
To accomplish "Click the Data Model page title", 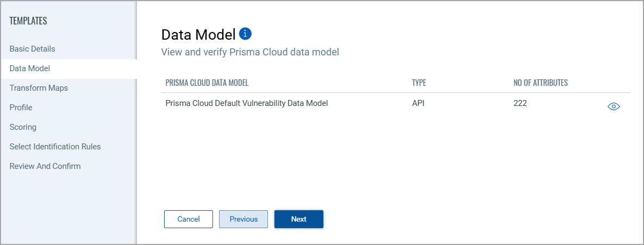I will (x=198, y=35).
